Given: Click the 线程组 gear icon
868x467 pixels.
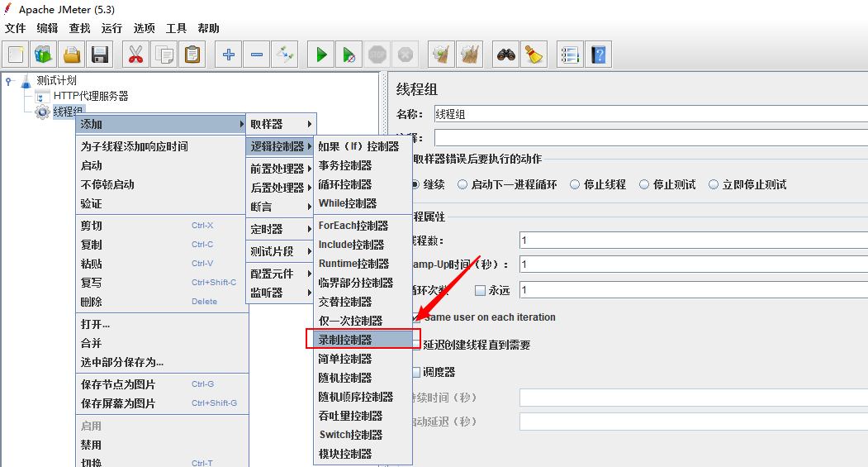Looking at the screenshot, I should click(x=42, y=112).
